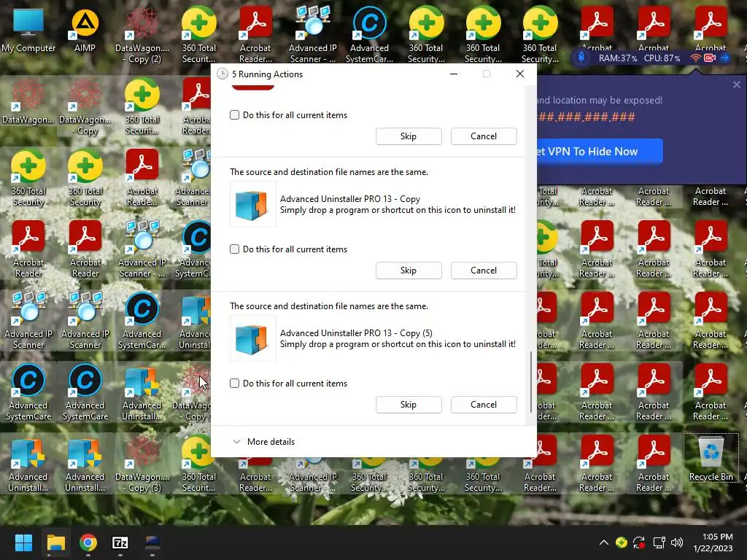Image resolution: width=747 pixels, height=560 pixels.
Task: Check 'Do this for all' under PRO 13 - Copy item
Action: [234, 249]
